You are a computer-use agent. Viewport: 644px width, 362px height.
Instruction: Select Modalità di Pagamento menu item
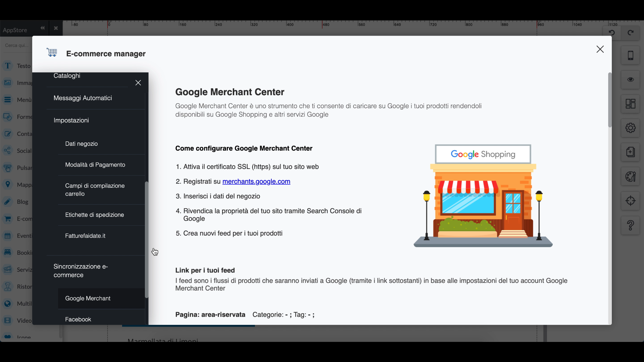(x=95, y=165)
